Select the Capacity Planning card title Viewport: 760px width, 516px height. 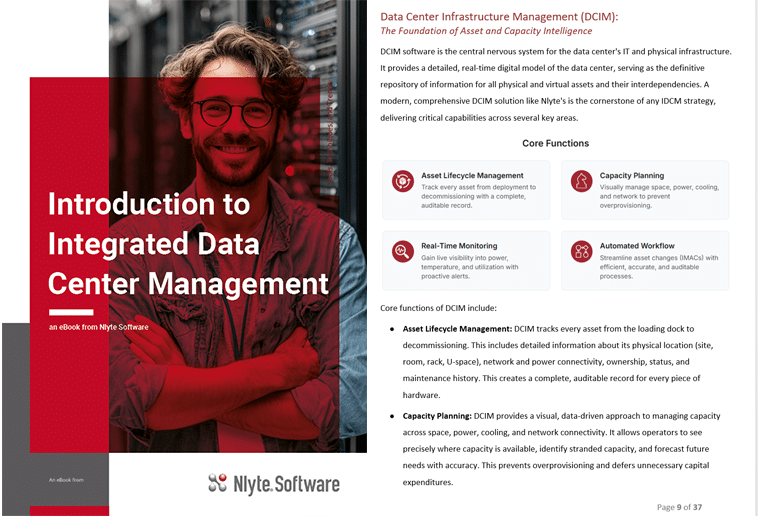[632, 175]
